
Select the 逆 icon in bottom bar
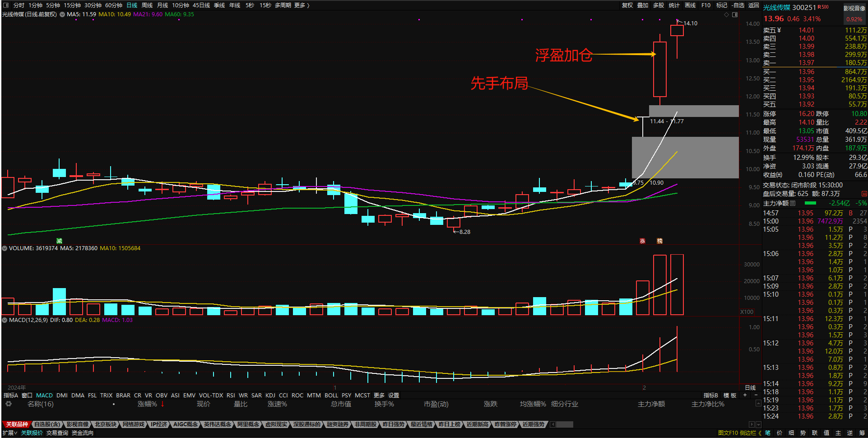click(x=850, y=433)
